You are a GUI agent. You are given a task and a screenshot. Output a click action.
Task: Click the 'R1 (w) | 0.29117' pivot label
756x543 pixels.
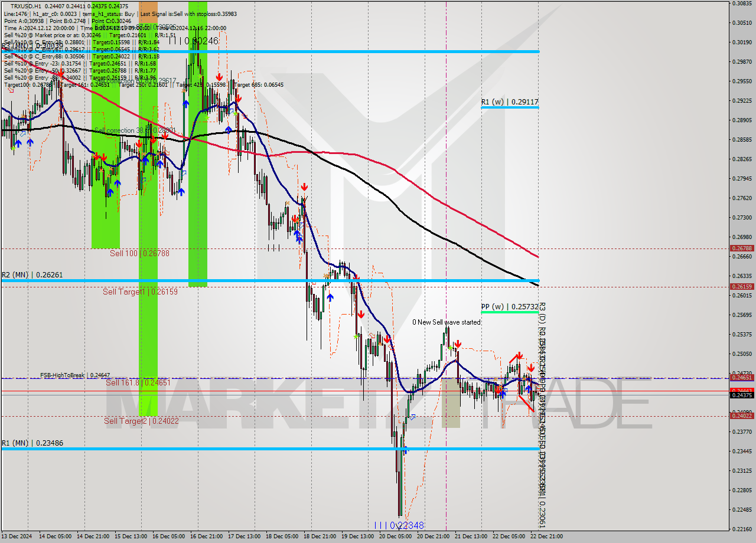point(509,102)
